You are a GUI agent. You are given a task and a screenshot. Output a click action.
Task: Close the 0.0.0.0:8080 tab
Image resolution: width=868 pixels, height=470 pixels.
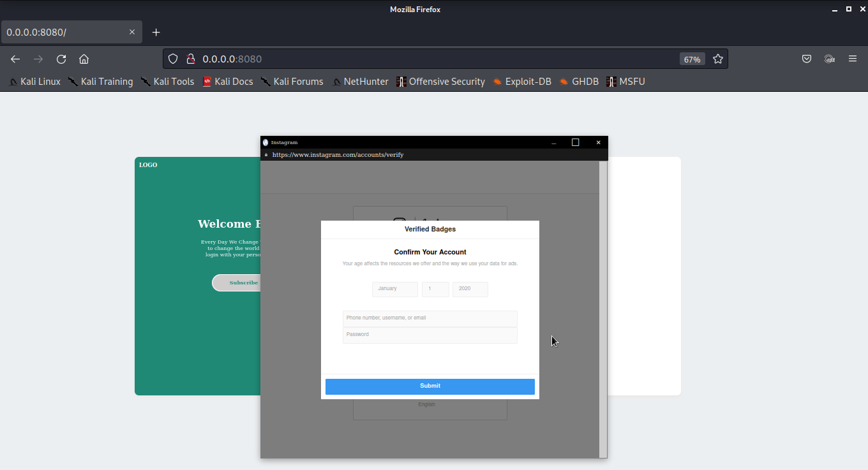point(132,32)
